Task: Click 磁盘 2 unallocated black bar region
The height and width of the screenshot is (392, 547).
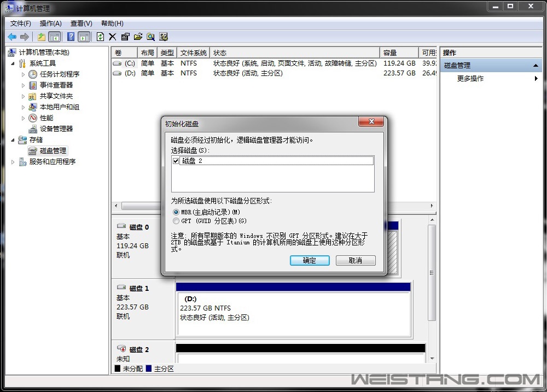Action: pos(300,348)
